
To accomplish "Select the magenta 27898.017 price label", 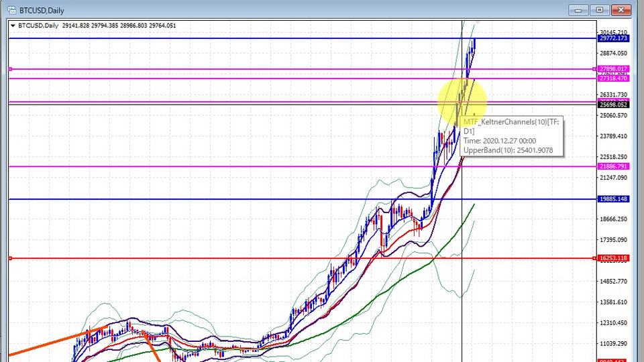I will pyautogui.click(x=613, y=69).
